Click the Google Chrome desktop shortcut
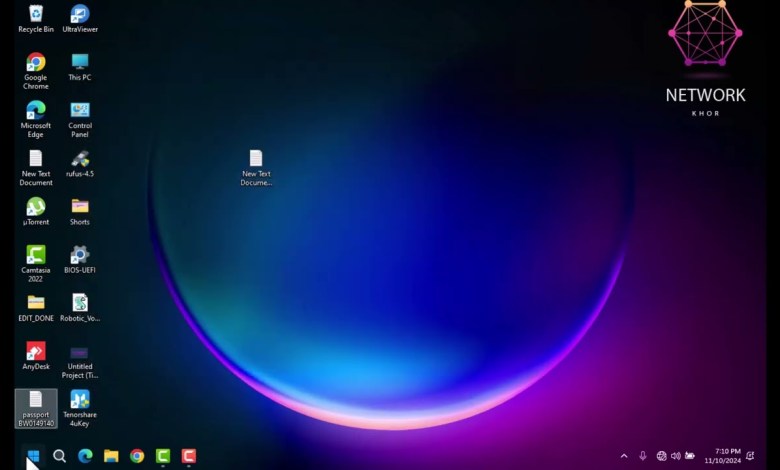 click(x=36, y=71)
